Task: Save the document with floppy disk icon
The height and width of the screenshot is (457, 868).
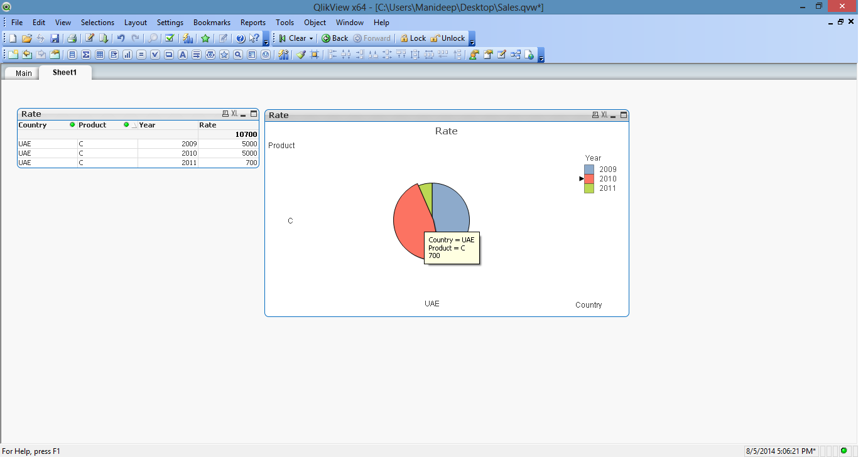Action: tap(55, 38)
